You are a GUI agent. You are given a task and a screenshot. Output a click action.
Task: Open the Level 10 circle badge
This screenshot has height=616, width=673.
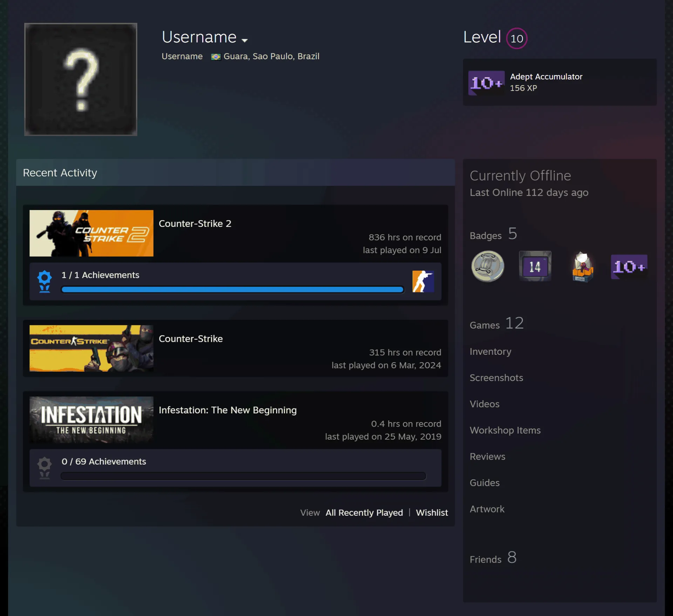pos(517,38)
